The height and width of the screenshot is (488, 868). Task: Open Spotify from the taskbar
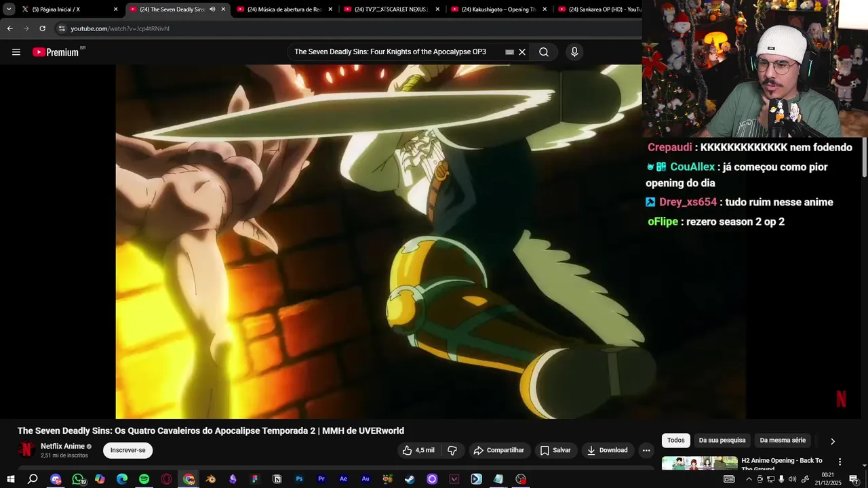[144, 479]
